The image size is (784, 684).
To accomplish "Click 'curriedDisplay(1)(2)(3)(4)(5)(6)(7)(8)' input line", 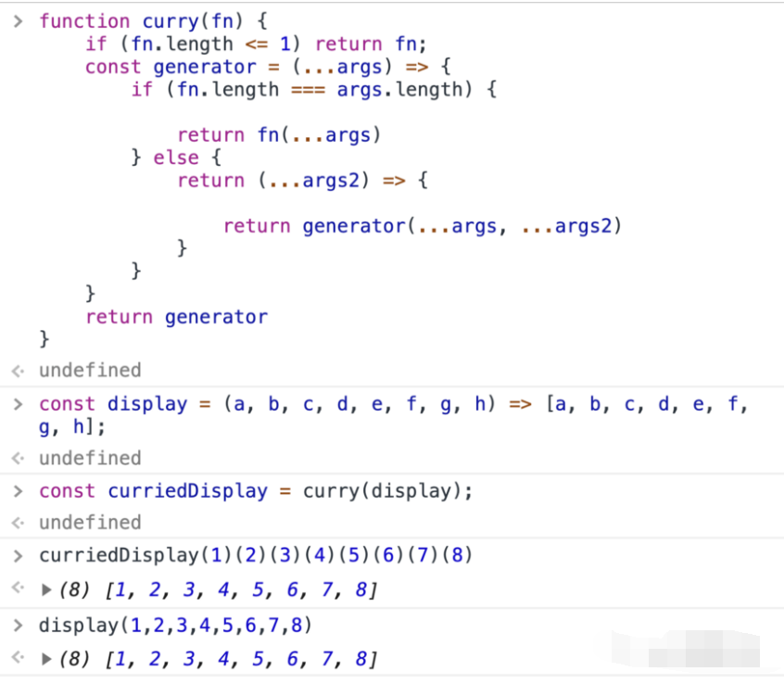I will 256,555.
